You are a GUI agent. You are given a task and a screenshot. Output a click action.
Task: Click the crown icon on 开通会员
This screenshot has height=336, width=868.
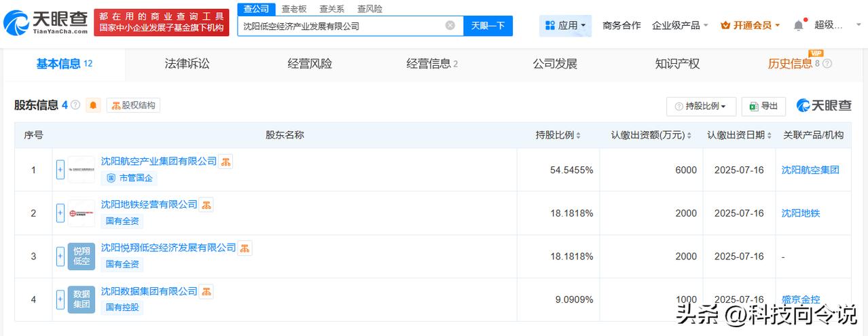pos(725,25)
